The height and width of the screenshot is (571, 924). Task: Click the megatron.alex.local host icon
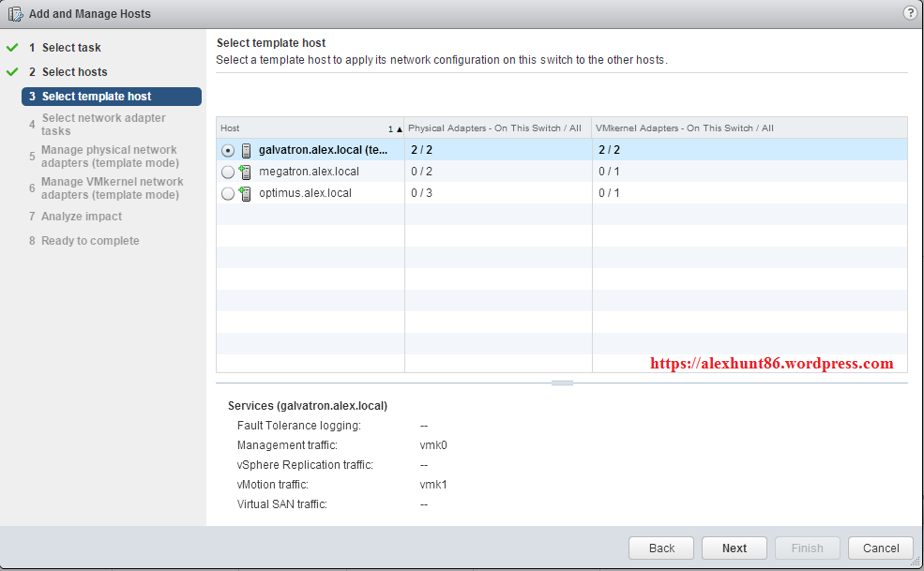[246, 172]
